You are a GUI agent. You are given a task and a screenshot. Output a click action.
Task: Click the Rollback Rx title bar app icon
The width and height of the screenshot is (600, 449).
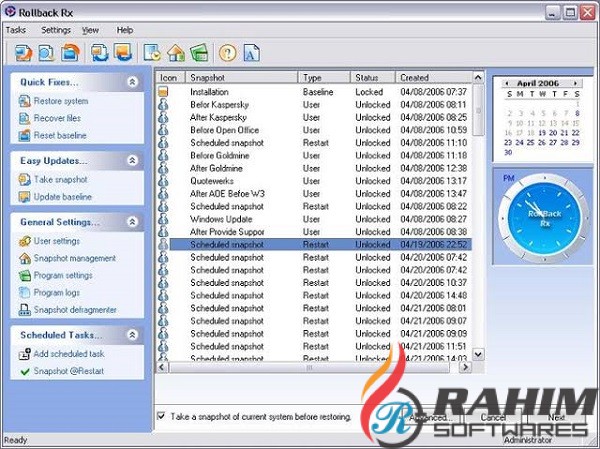(10, 12)
